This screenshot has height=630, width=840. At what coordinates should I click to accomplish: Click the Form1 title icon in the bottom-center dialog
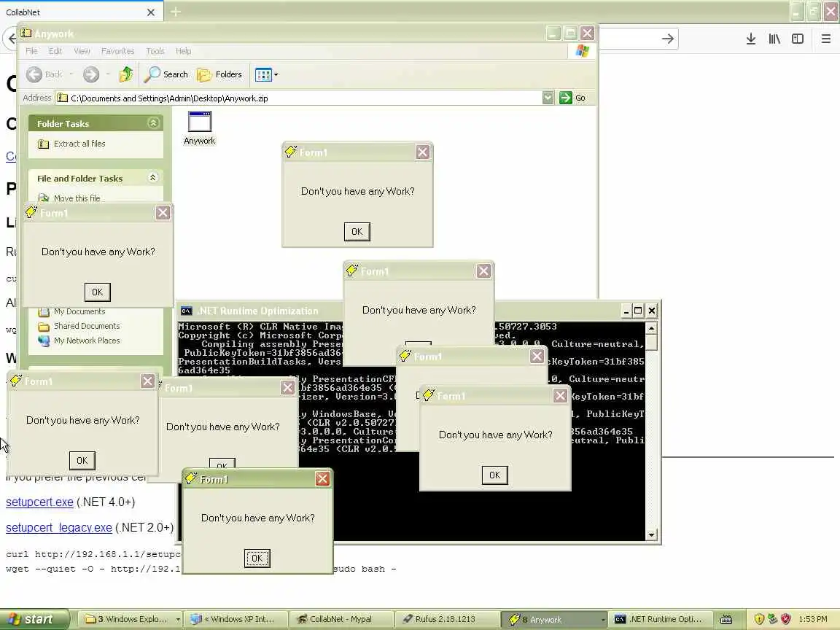coord(191,478)
